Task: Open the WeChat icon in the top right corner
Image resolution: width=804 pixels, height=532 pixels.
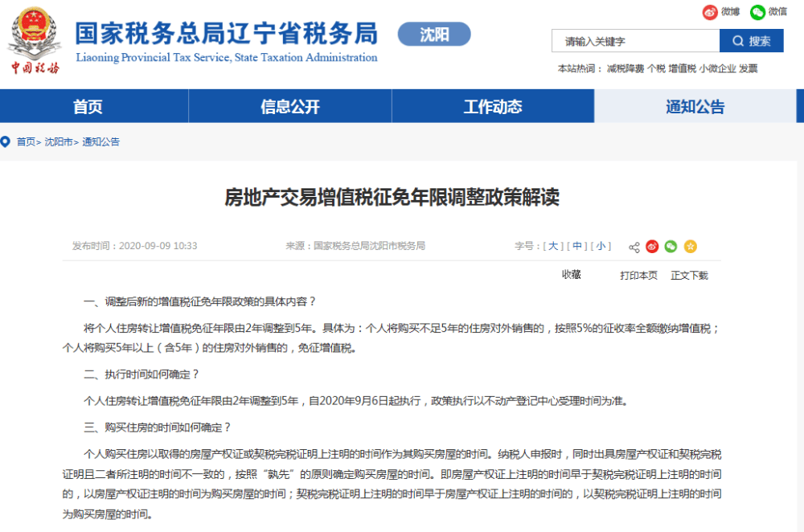Action: (x=757, y=13)
